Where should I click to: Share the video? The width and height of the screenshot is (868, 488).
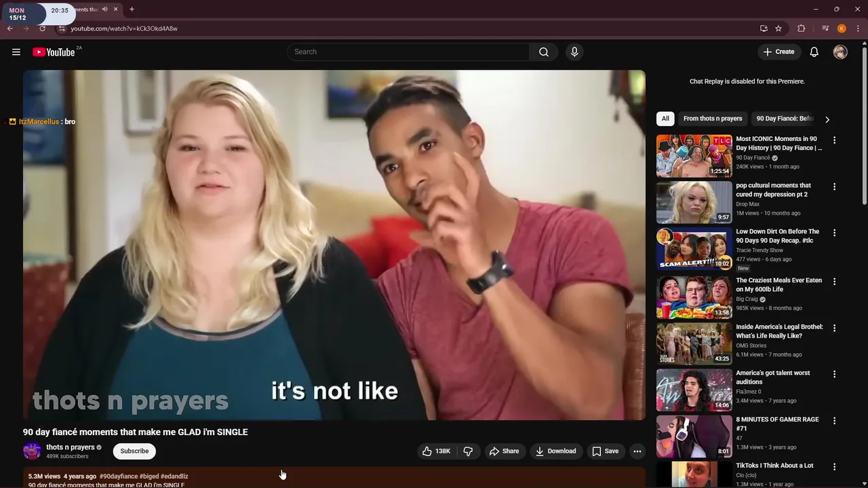point(504,451)
